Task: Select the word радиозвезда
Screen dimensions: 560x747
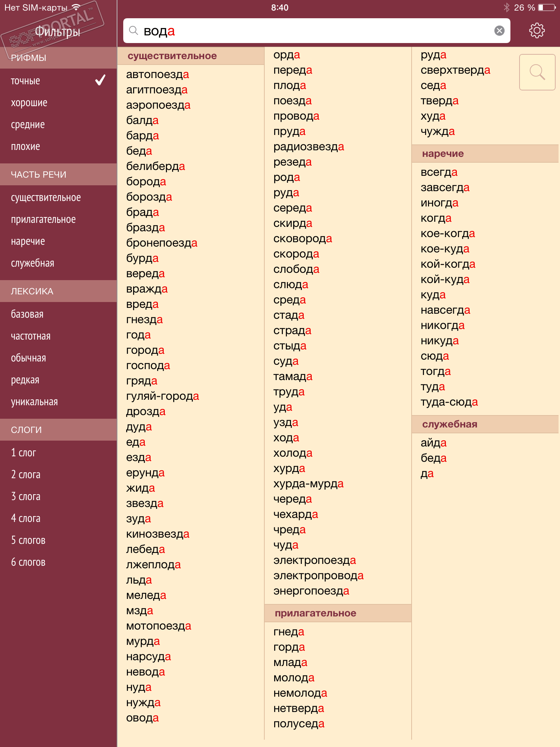Action: click(309, 147)
